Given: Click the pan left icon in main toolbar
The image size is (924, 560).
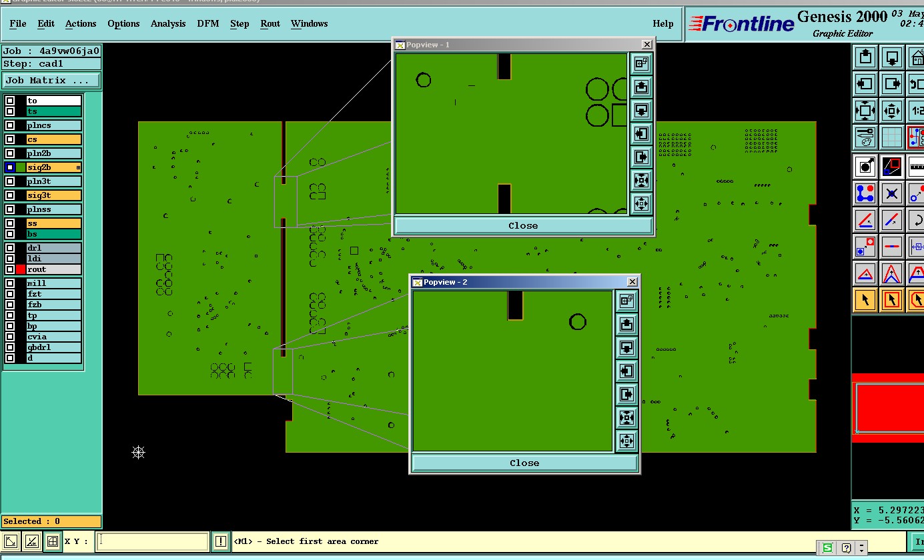Looking at the screenshot, I should (865, 84).
